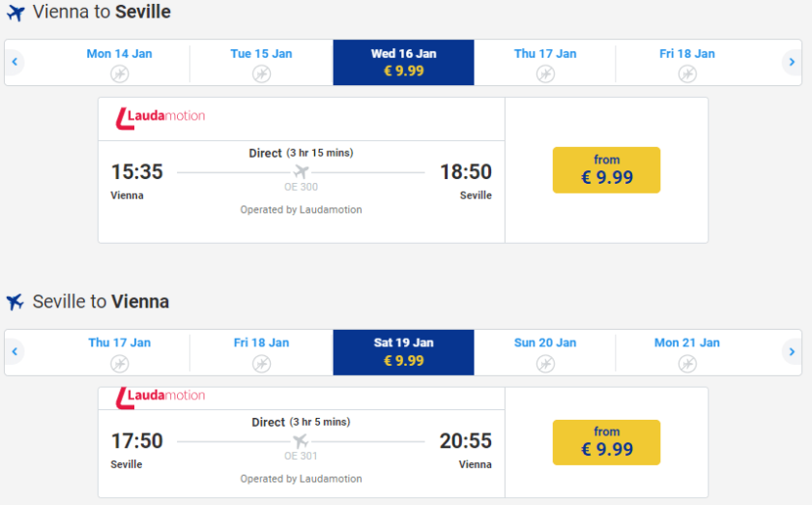Image resolution: width=812 pixels, height=505 pixels.
Task: Show earlier outbound dates with left arrow
Action: tap(14, 62)
